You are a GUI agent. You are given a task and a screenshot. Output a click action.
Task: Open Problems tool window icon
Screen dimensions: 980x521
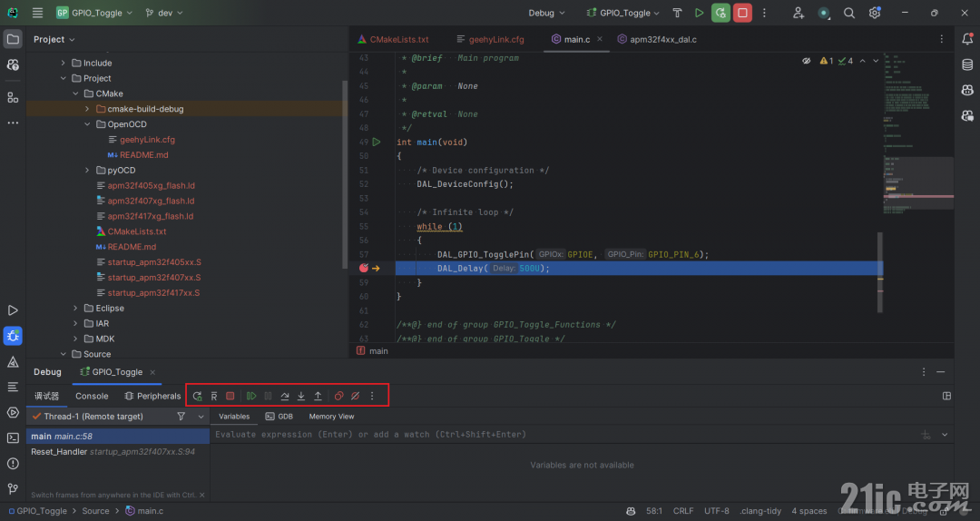pos(13,464)
